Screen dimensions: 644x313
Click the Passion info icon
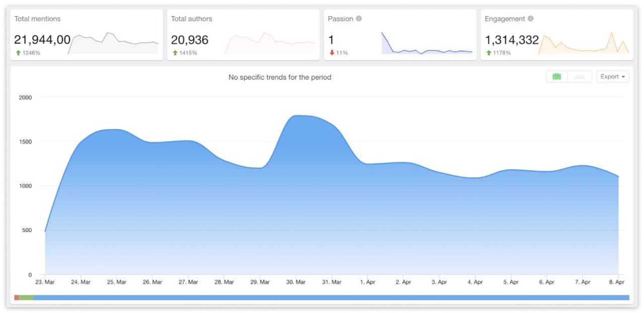tap(359, 19)
